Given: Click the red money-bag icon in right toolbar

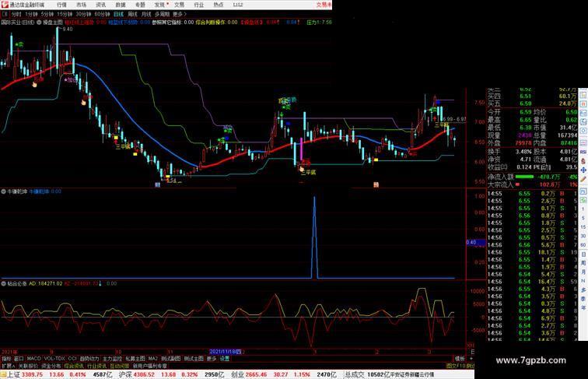Looking at the screenshot, I should 583,161.
